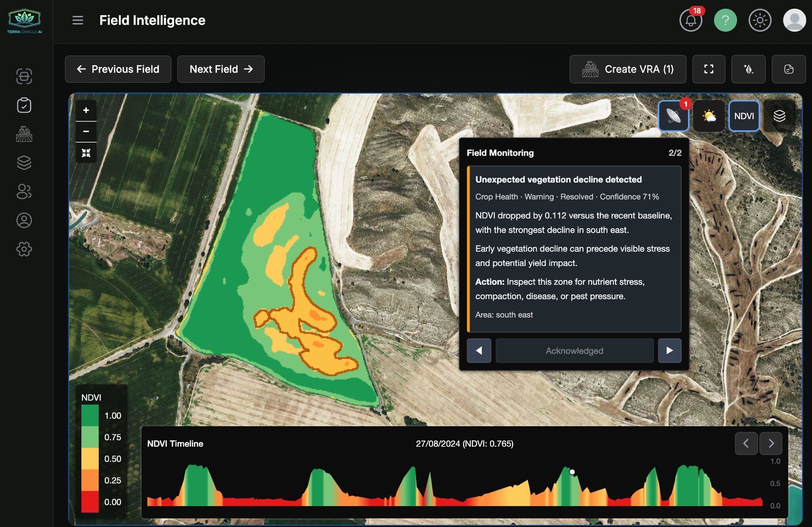Open the user profile avatar menu
The image size is (812, 527).
[794, 20]
